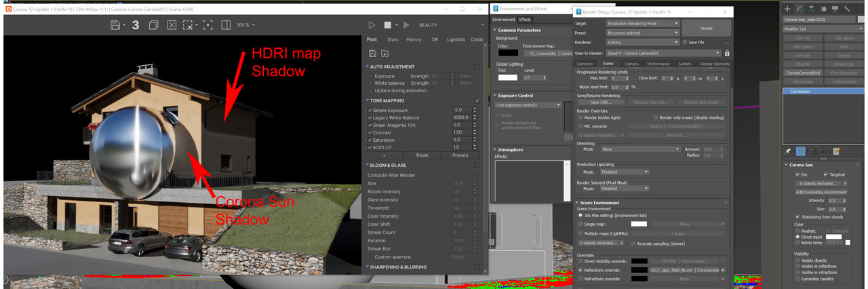
Task: Switch to the History tab
Action: pos(414,39)
